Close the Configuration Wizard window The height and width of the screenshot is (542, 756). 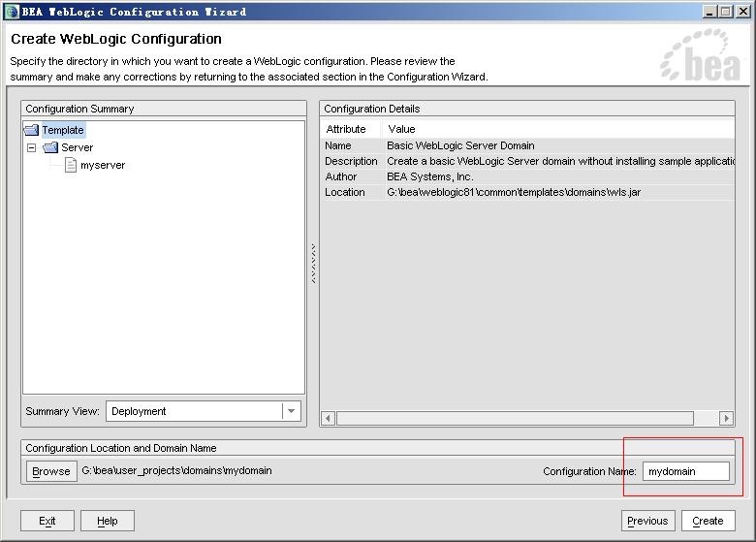coord(743,12)
